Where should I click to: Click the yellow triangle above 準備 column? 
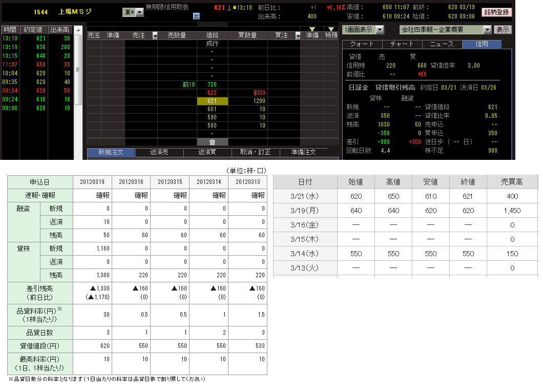click(x=312, y=29)
